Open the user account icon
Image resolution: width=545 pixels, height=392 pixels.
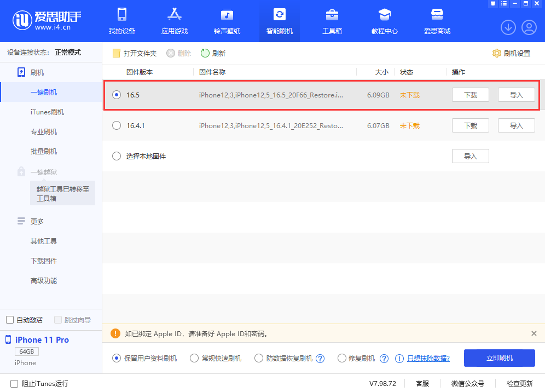529,27
